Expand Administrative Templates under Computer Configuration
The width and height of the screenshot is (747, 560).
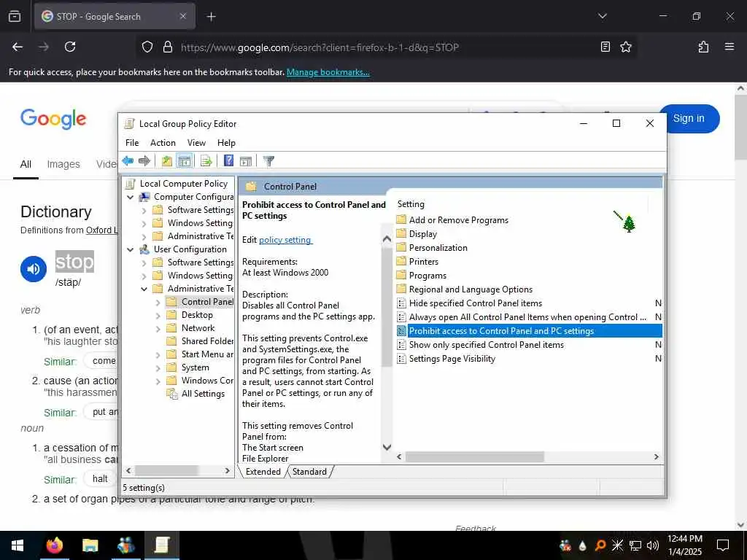click(144, 236)
